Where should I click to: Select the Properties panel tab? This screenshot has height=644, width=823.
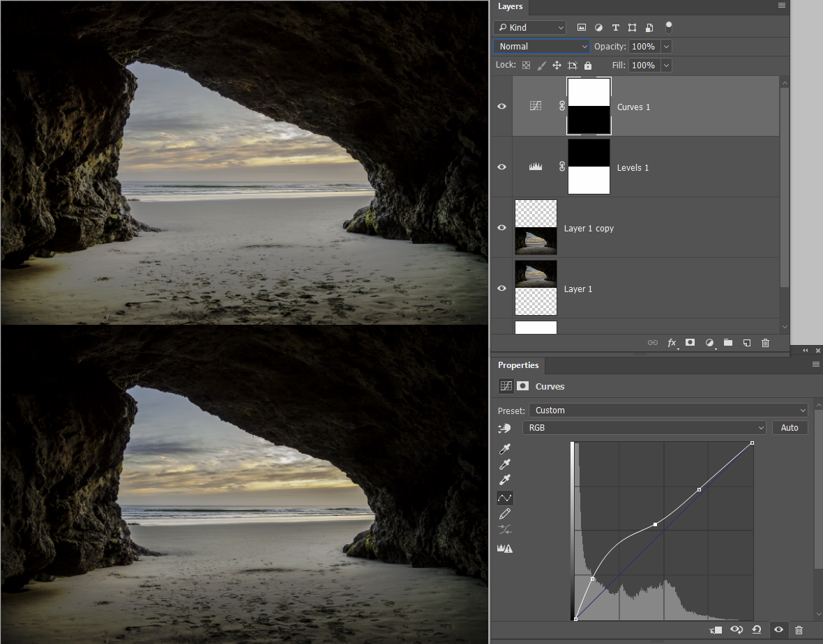[x=518, y=365]
